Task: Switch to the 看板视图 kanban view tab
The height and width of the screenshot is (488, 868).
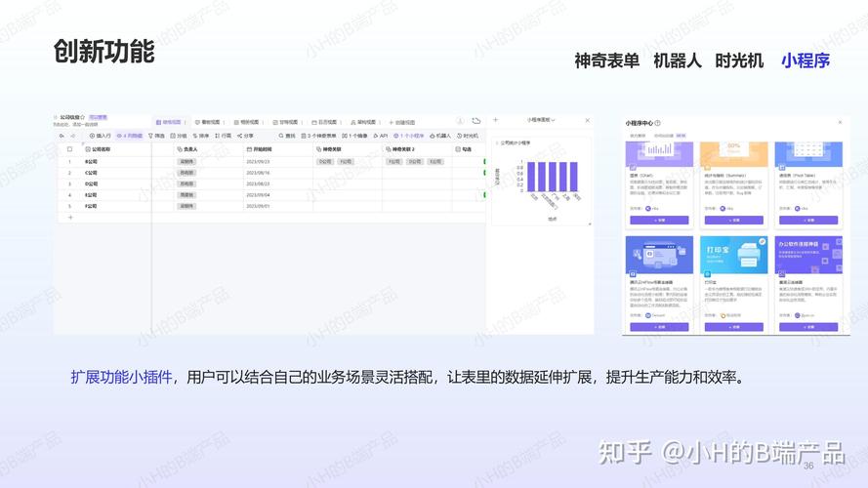Action: 208,122
